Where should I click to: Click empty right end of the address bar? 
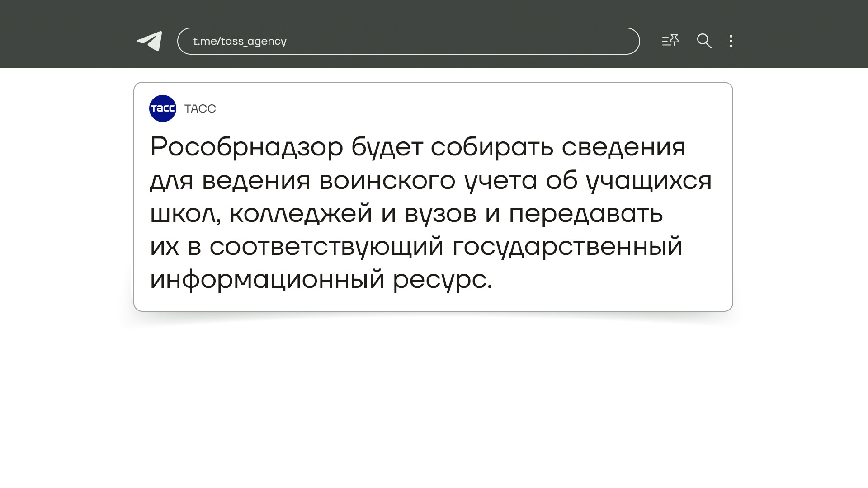pos(606,41)
